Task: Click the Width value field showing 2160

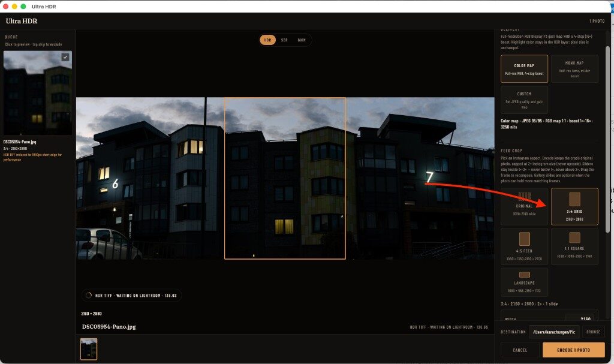Action: point(580,318)
